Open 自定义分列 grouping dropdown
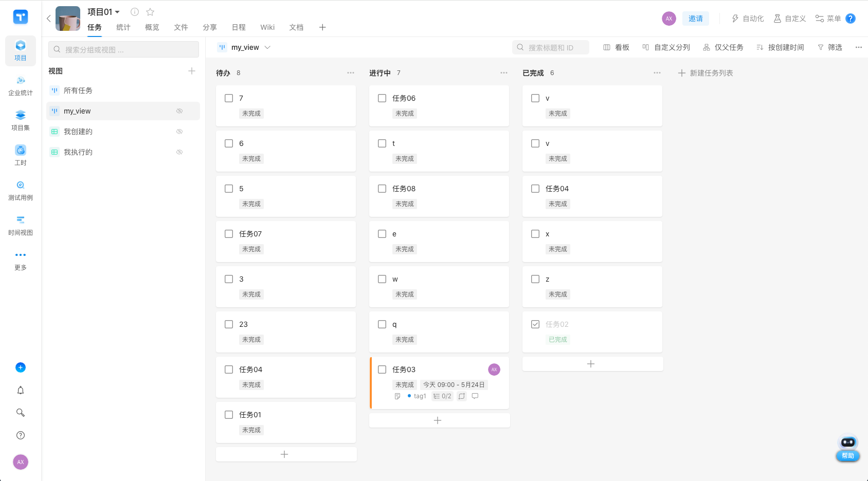This screenshot has width=868, height=481. point(666,47)
